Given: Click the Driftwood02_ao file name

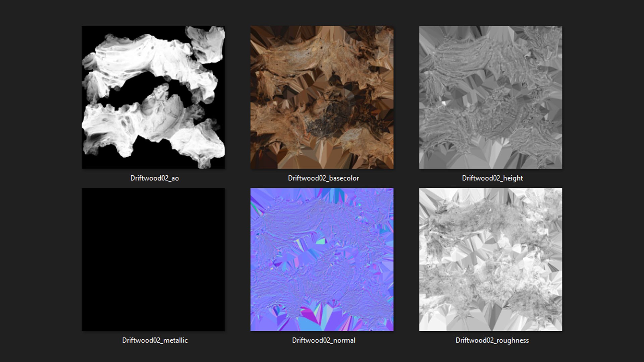Looking at the screenshot, I should click(155, 178).
